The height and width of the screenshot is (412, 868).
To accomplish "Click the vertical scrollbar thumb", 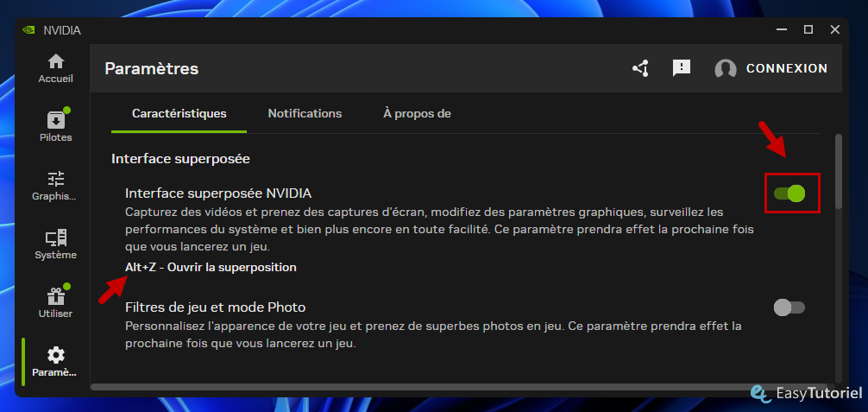I will [839, 171].
